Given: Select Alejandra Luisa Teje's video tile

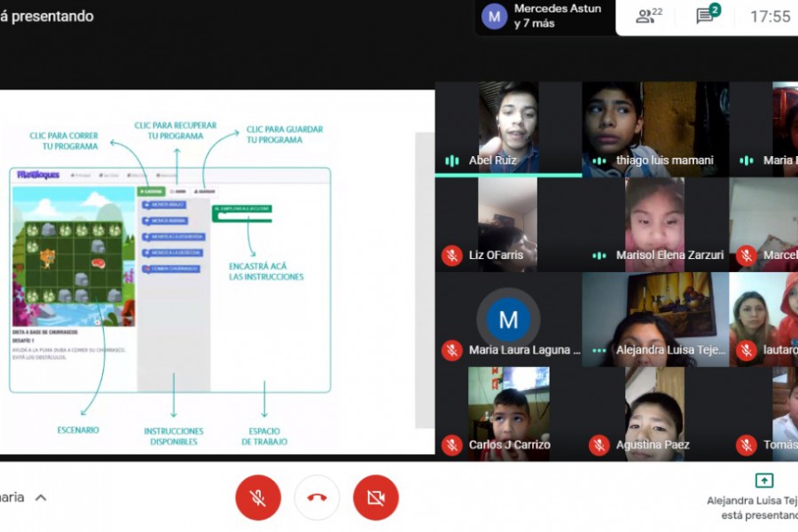Looking at the screenshot, I should [x=655, y=319].
